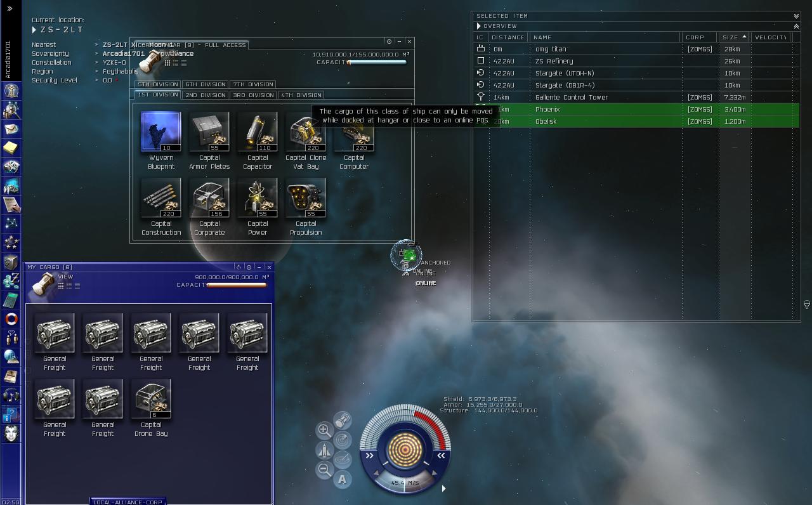Collapse the Selected Item panel
Image resolution: width=812 pixels, height=505 pixels.
pos(796,16)
